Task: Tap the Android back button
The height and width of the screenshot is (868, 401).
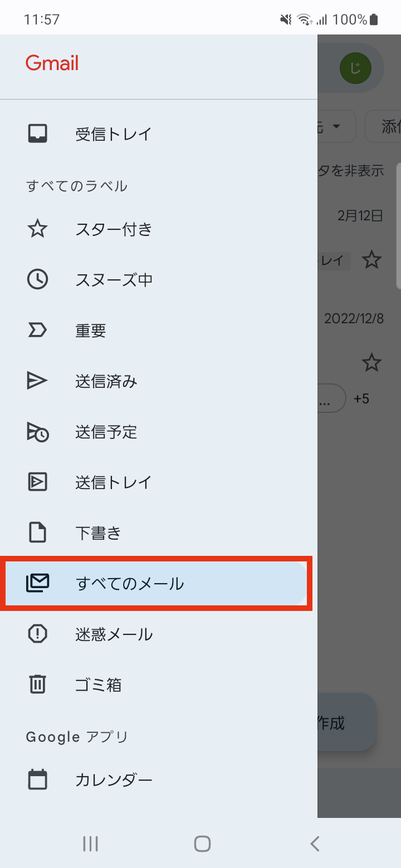Action: click(x=315, y=844)
